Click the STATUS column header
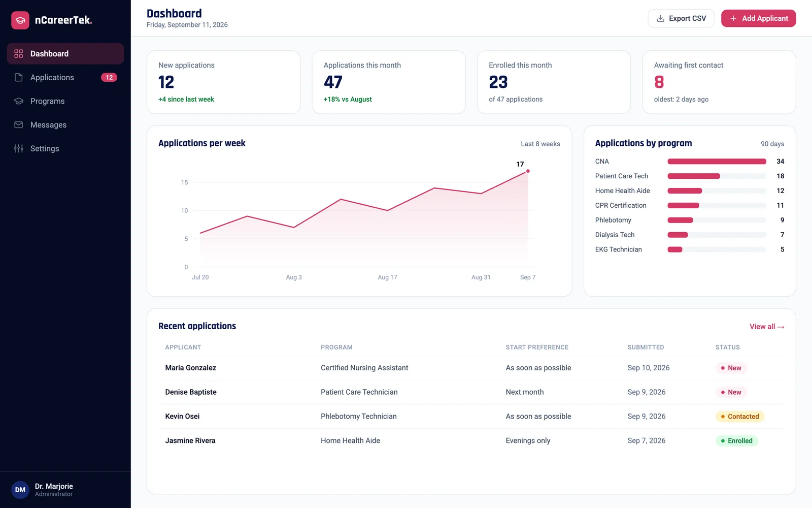This screenshot has width=812, height=508. (727, 347)
